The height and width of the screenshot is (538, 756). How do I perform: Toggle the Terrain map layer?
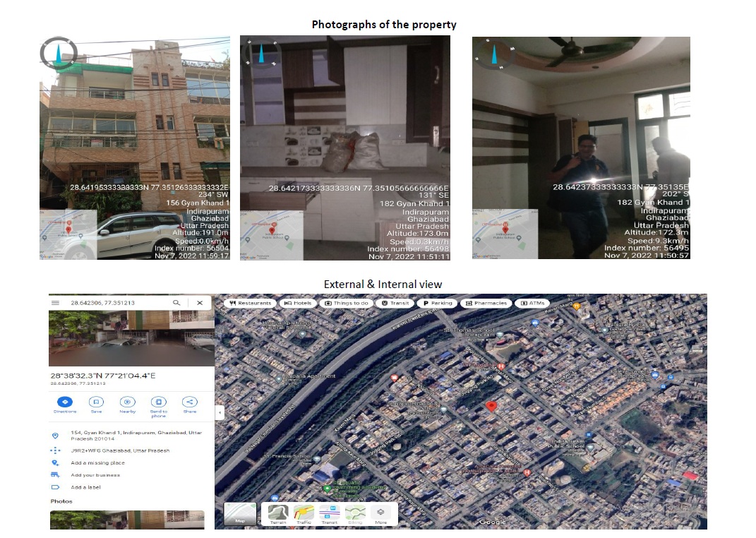[278, 514]
